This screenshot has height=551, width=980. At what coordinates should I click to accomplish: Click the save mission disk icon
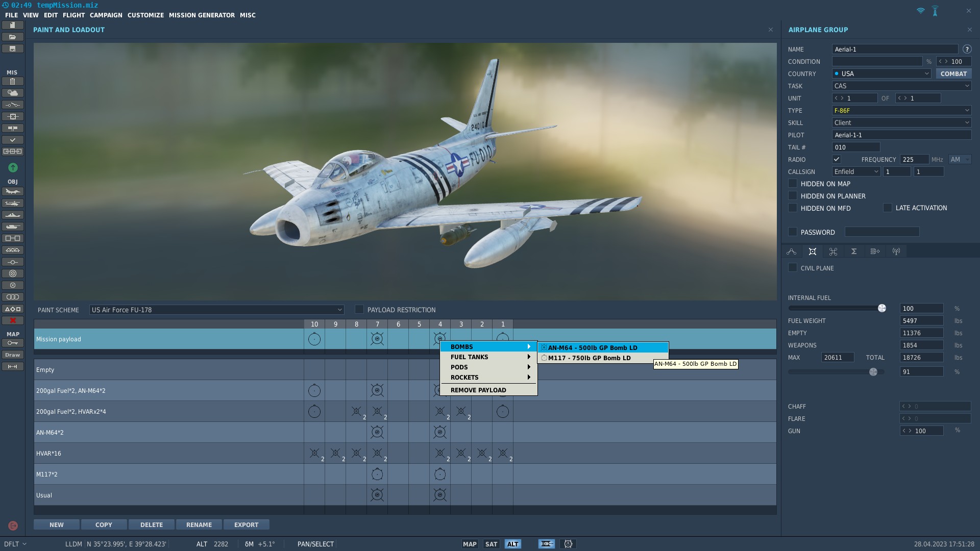click(x=13, y=49)
